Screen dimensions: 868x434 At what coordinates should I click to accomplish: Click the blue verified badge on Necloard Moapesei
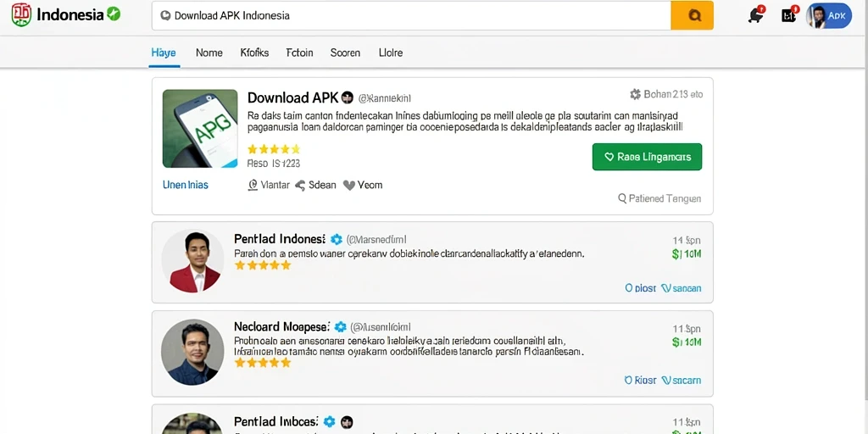(341, 327)
